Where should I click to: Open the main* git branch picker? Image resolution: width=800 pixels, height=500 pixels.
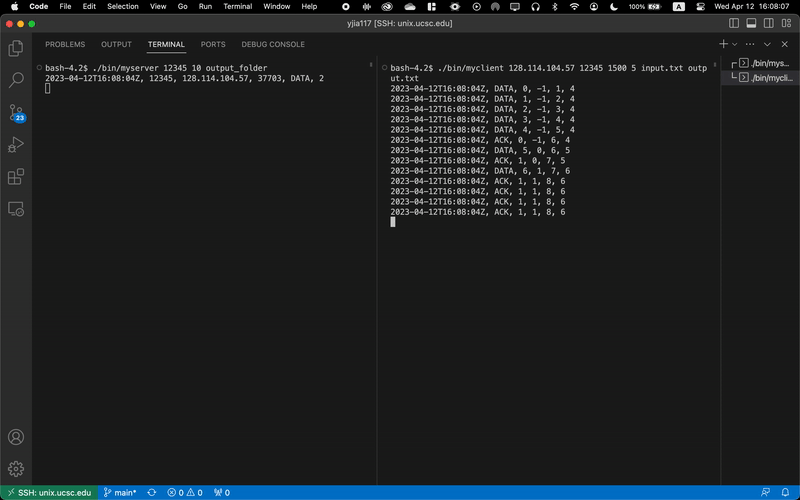(120, 493)
